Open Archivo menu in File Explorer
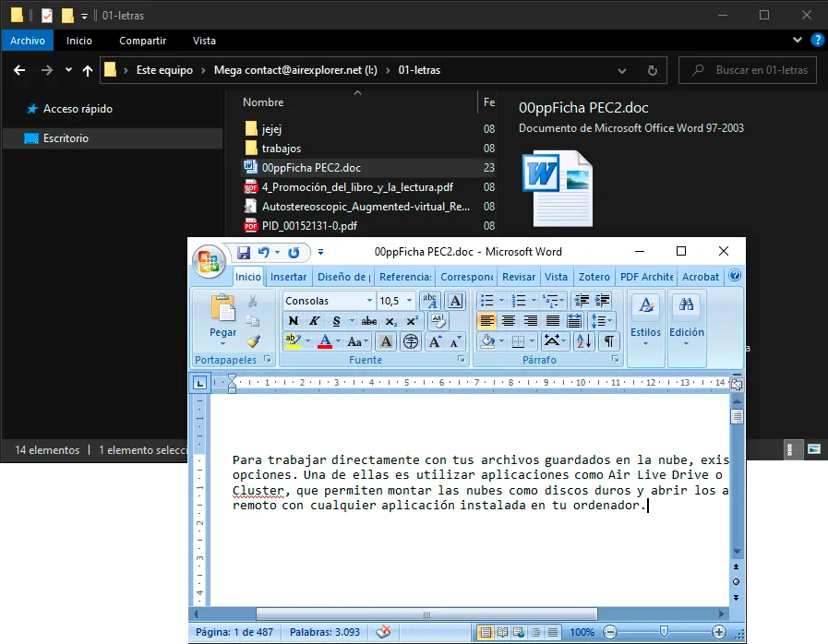The image size is (828, 644). pyautogui.click(x=28, y=41)
